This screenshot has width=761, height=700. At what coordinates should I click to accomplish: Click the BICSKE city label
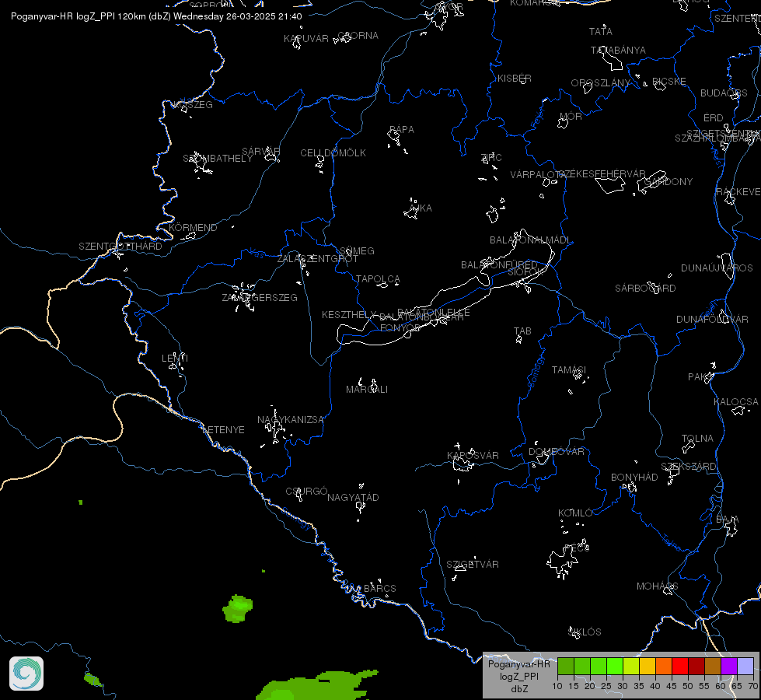click(x=668, y=82)
